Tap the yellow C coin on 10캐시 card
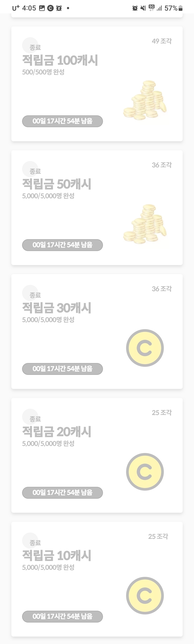Screen dimensions: 194x644 pyautogui.click(x=145, y=595)
